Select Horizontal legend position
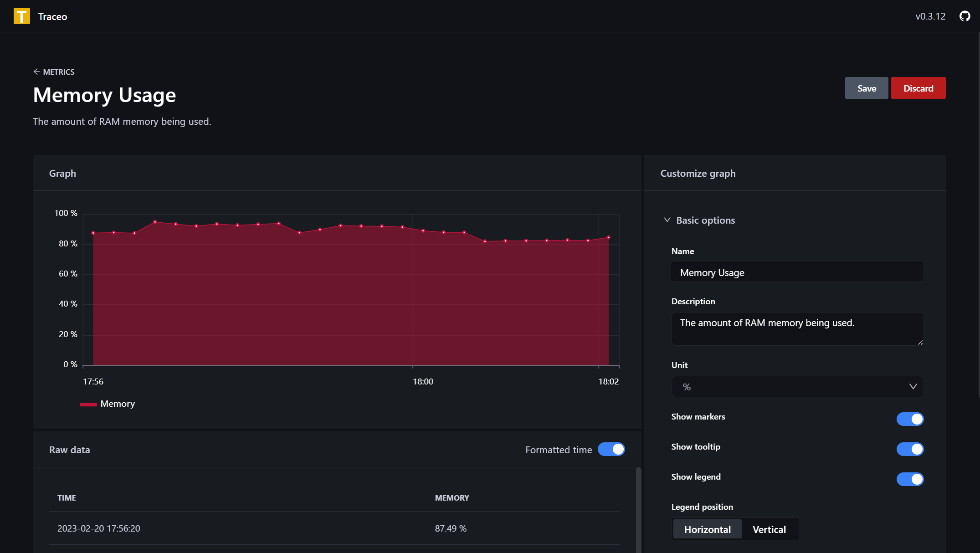The width and height of the screenshot is (980, 553). coord(707,529)
